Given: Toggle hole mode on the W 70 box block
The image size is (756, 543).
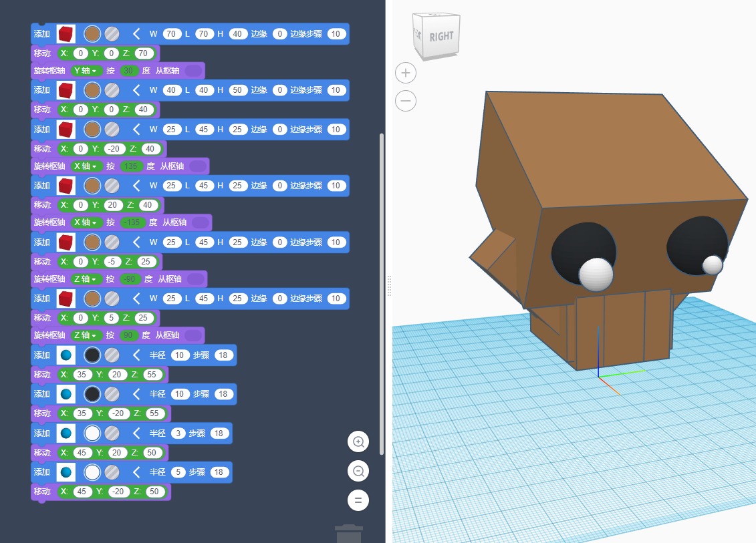Looking at the screenshot, I should tap(112, 33).
